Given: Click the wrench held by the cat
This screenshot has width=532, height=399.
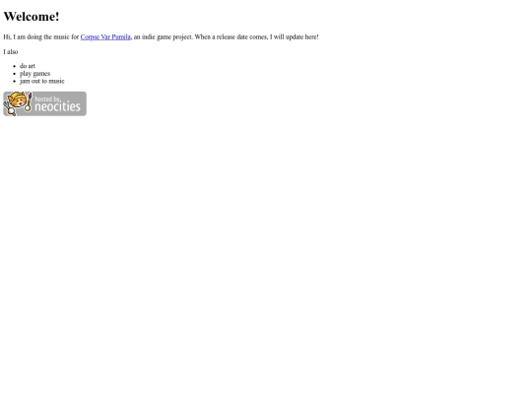Looking at the screenshot, I should coord(9,109).
